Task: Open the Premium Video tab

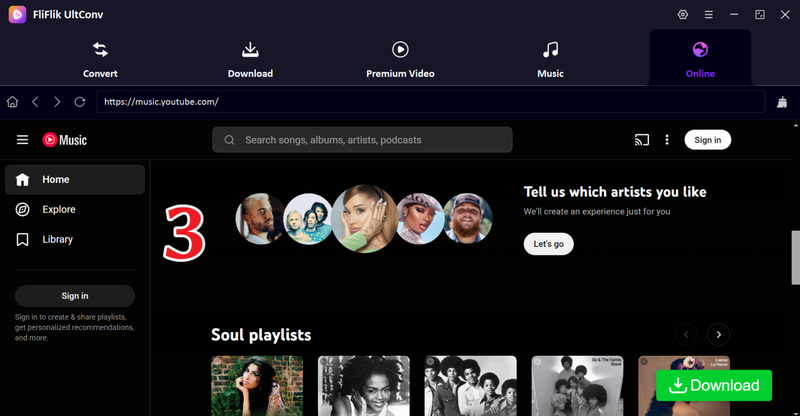Action: click(x=400, y=60)
